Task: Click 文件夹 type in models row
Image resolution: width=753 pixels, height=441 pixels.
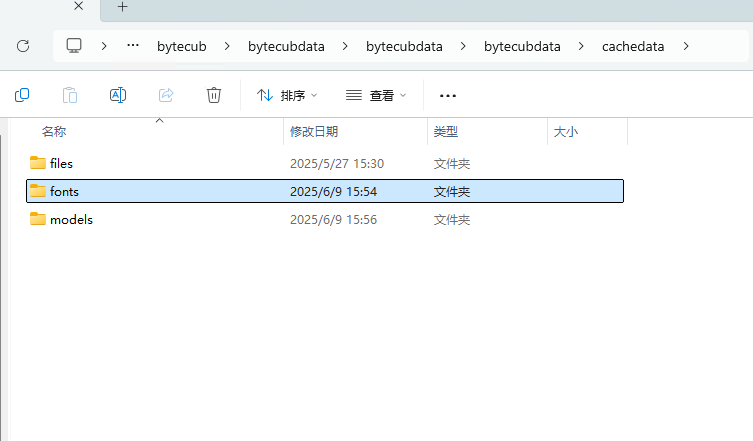Action: pyautogui.click(x=452, y=220)
